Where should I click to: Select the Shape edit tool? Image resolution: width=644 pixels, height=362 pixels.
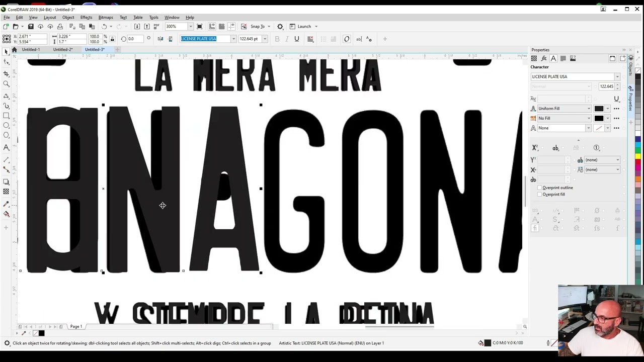click(6, 61)
